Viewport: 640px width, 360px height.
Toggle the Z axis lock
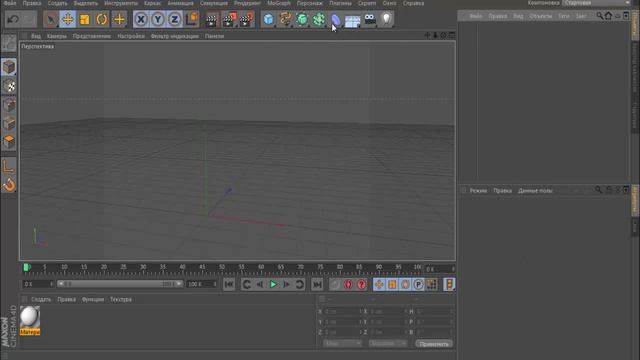tap(174, 19)
